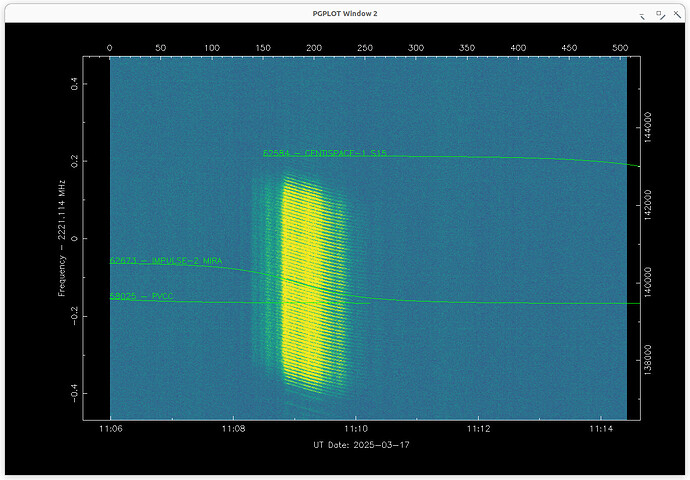
Task: Click the 'UT Date: 2025-03-17' label
Action: [361, 445]
